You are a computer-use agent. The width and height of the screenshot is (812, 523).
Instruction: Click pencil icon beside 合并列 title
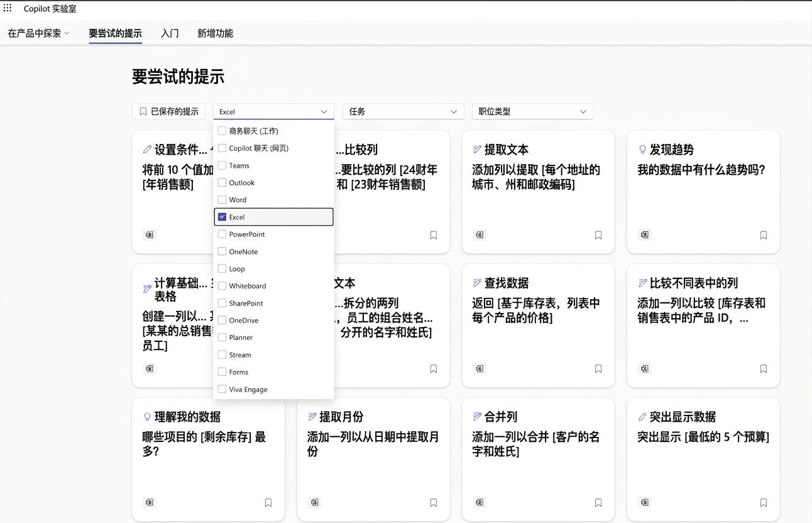point(477,417)
